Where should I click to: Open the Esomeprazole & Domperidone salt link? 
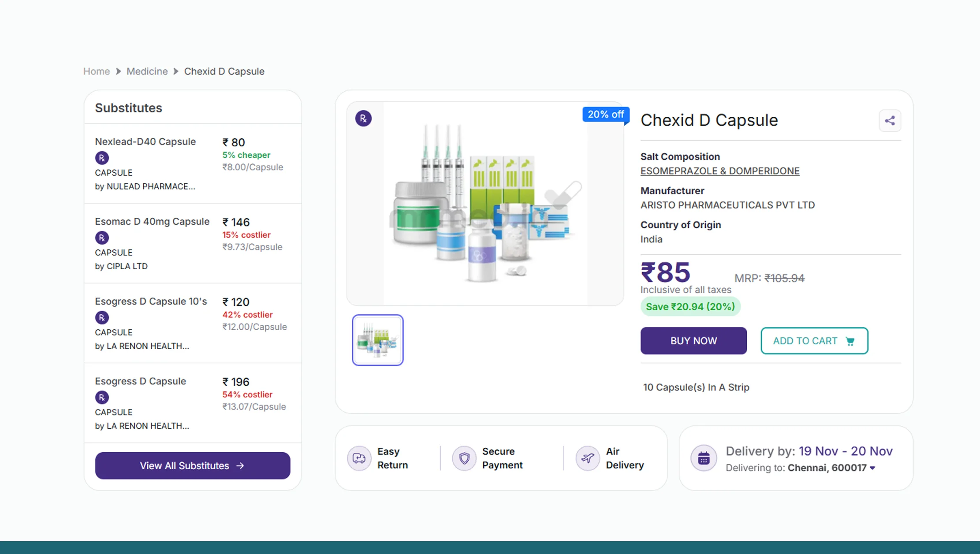pos(719,171)
